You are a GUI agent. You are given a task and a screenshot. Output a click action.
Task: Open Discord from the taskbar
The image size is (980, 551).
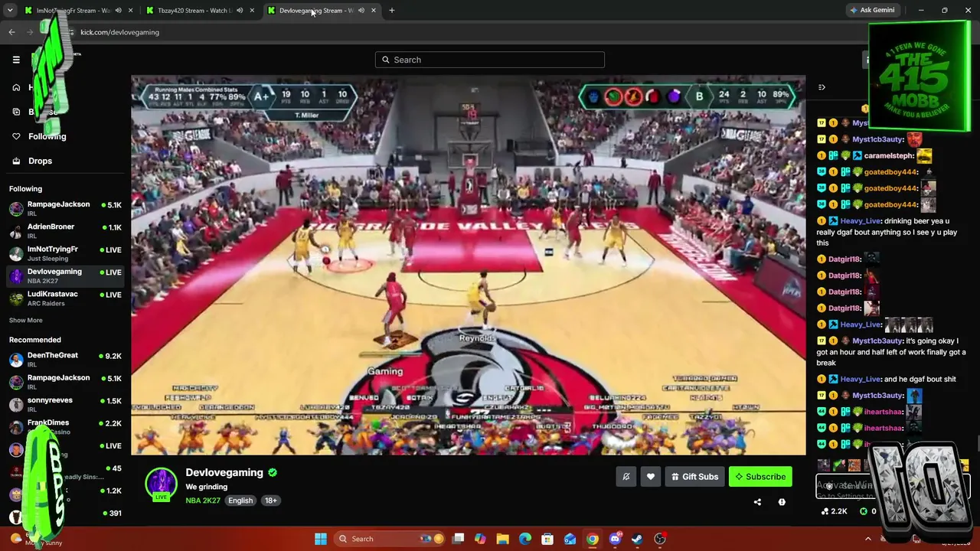coord(615,539)
